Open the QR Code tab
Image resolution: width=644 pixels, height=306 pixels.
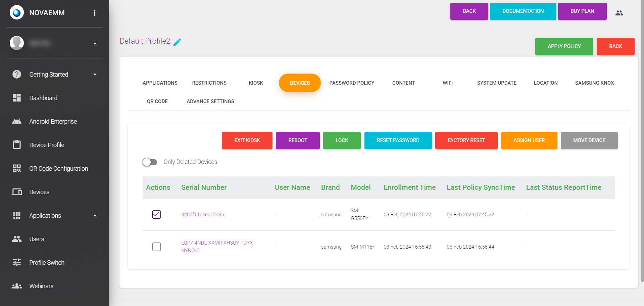click(157, 101)
